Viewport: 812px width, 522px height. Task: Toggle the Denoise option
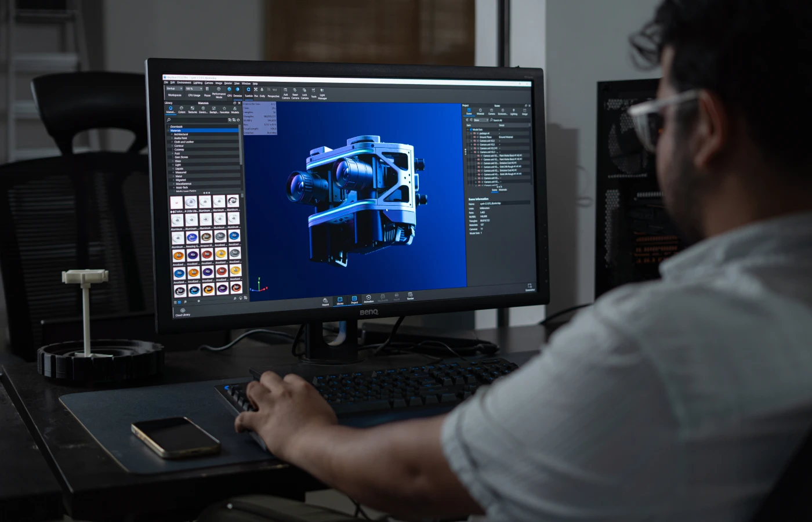tap(238, 92)
